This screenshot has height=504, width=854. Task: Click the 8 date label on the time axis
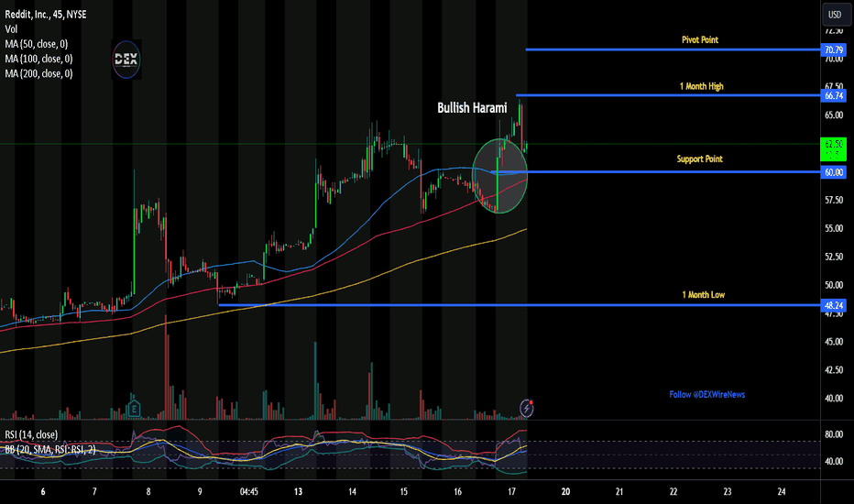[x=148, y=492]
